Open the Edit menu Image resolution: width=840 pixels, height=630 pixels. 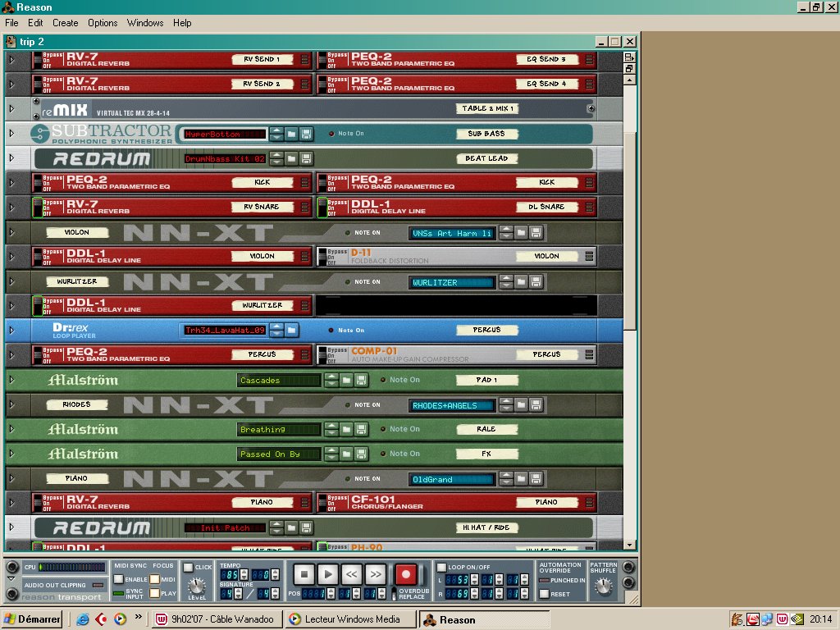35,23
